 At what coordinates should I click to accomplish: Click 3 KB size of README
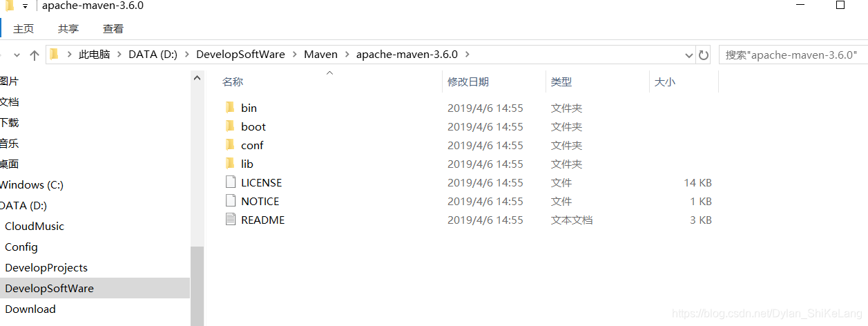(x=701, y=220)
